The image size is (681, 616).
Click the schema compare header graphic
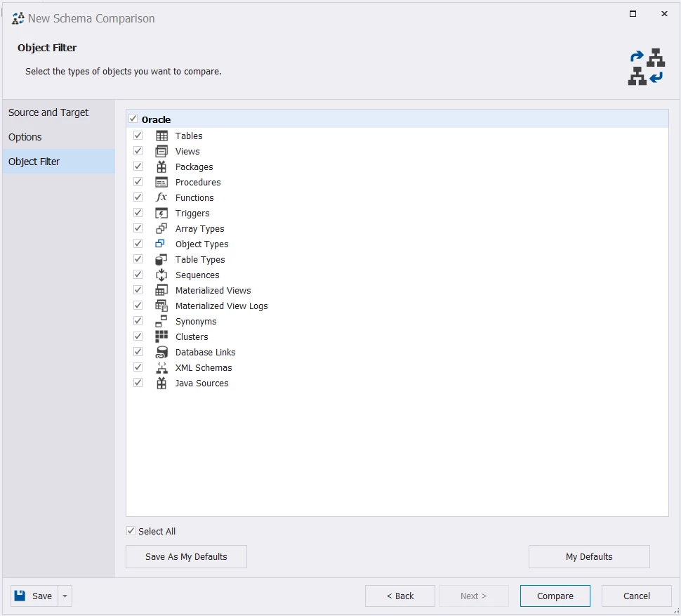click(x=647, y=67)
